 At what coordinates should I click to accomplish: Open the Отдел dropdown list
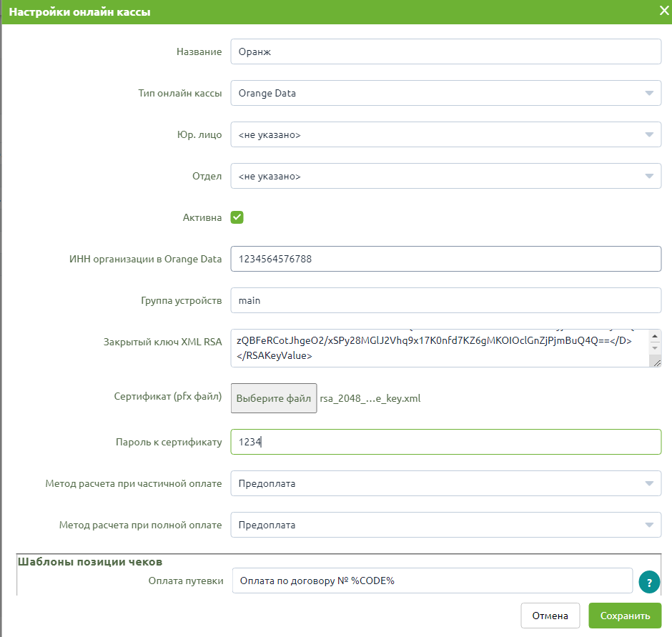[x=445, y=176]
